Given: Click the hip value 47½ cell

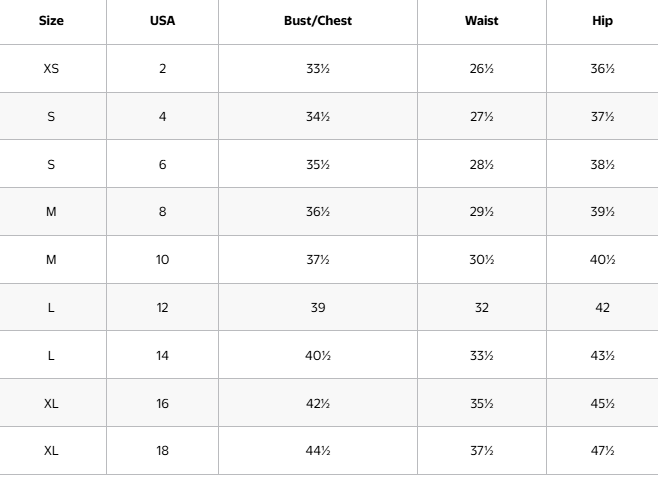Looking at the screenshot, I should tap(602, 451).
